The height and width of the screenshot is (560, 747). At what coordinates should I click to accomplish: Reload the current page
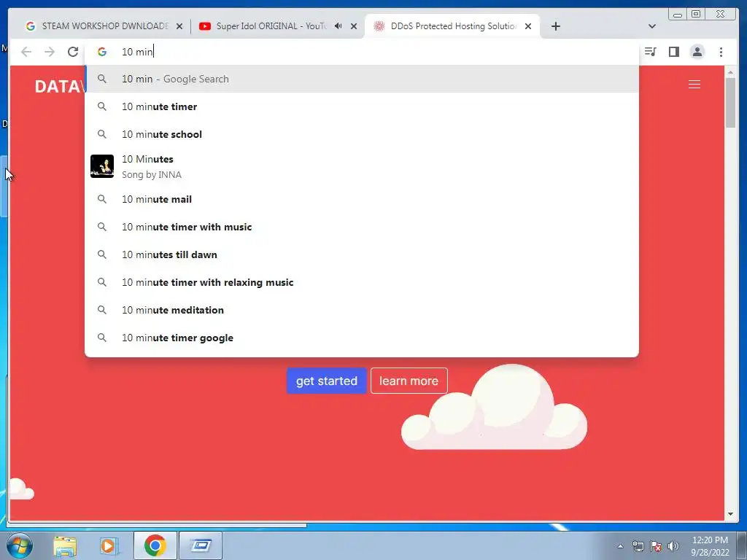pos(72,52)
